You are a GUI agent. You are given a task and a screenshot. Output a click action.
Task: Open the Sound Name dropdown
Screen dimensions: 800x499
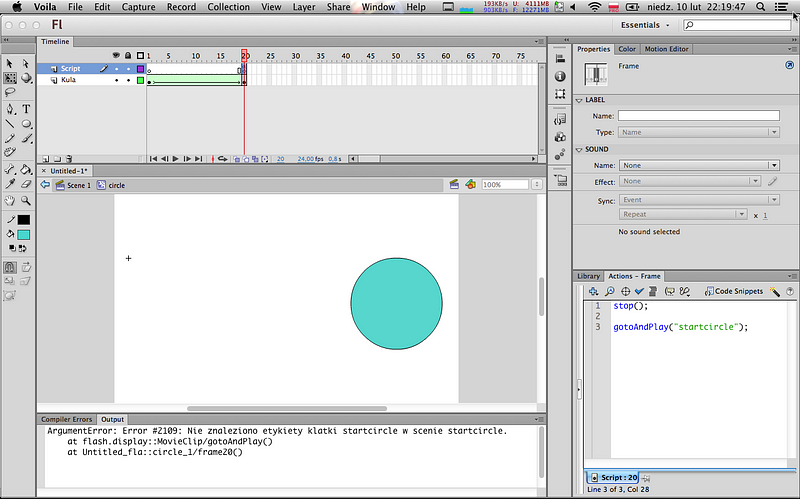pyautogui.click(x=699, y=165)
